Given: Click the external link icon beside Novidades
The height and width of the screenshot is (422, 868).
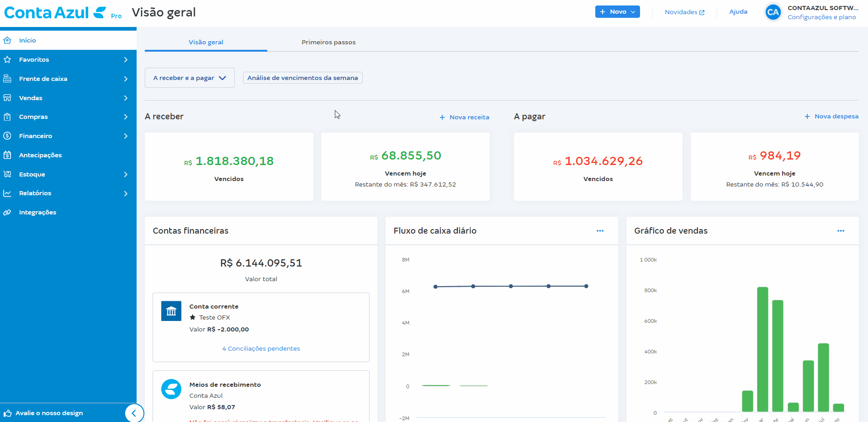Looking at the screenshot, I should (702, 12).
